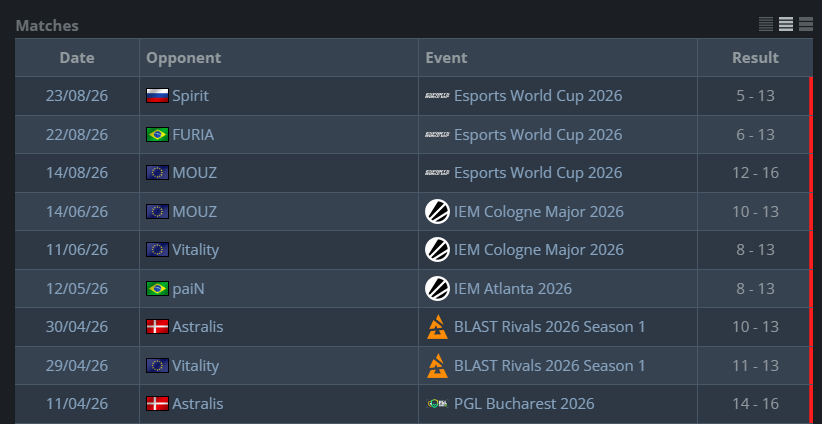This screenshot has width=822, height=424.
Task: Click BLAST logo in Astralis 30/04/26 row
Action: [x=437, y=327]
